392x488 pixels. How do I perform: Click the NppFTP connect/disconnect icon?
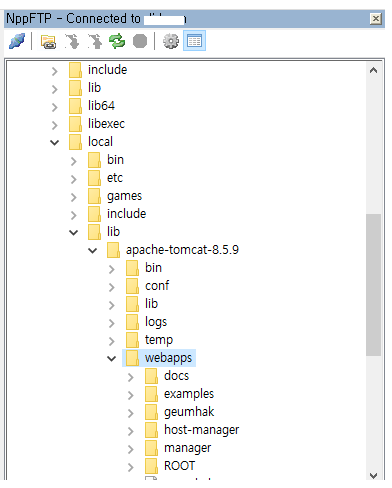point(17,41)
